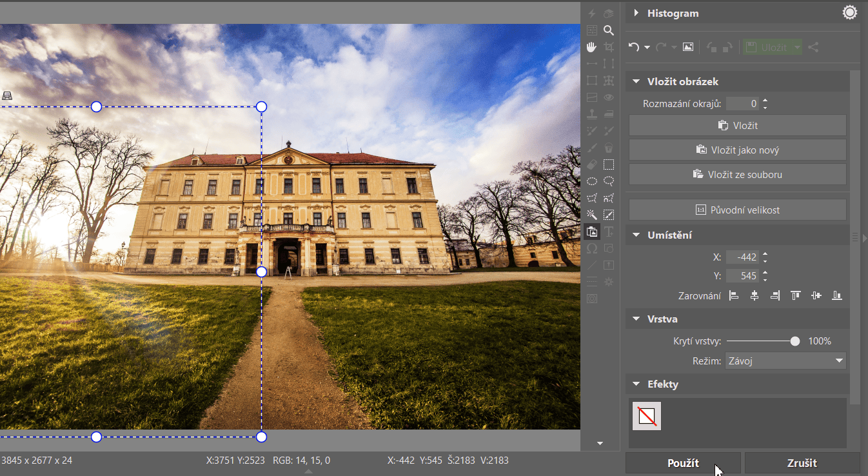Screen dimensions: 868x476
Task: Select the Lasso selection tool
Action: tap(609, 181)
